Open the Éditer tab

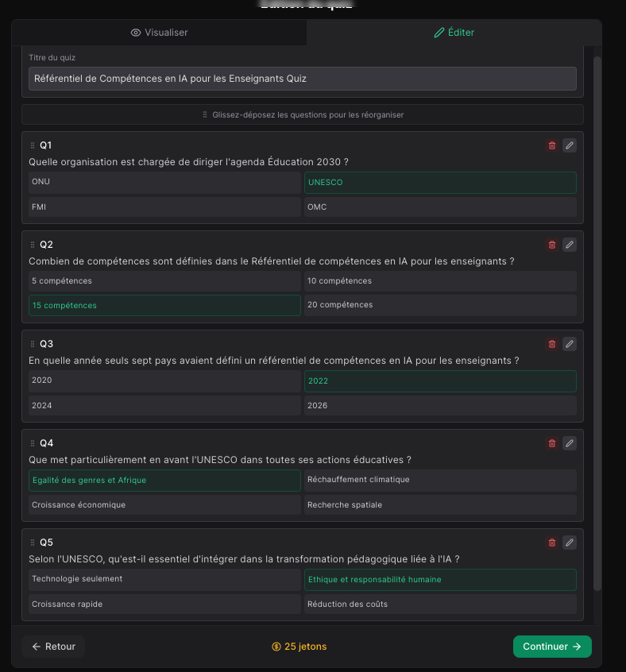click(454, 33)
